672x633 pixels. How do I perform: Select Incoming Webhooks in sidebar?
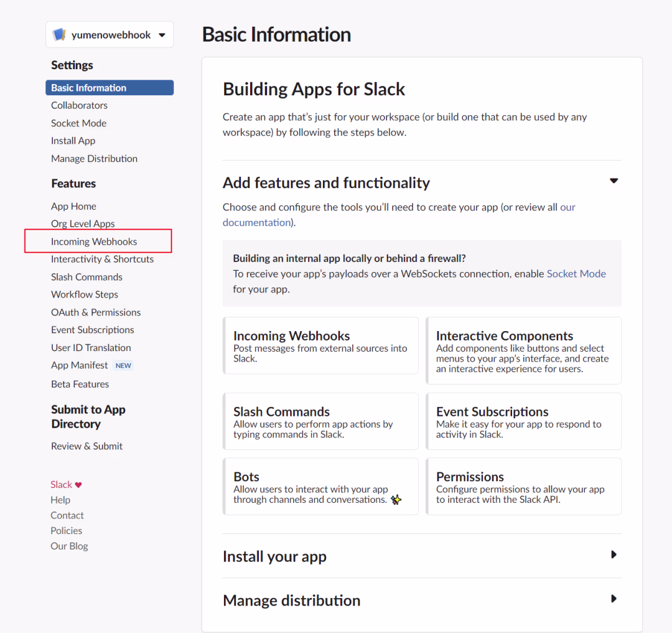(95, 241)
